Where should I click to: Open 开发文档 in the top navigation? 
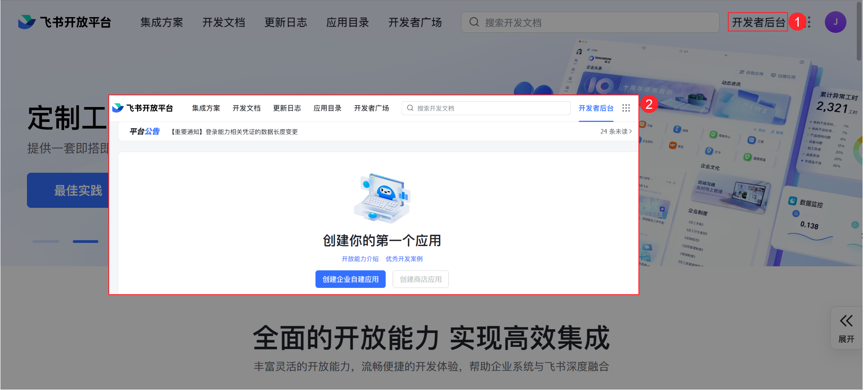pyautogui.click(x=224, y=22)
